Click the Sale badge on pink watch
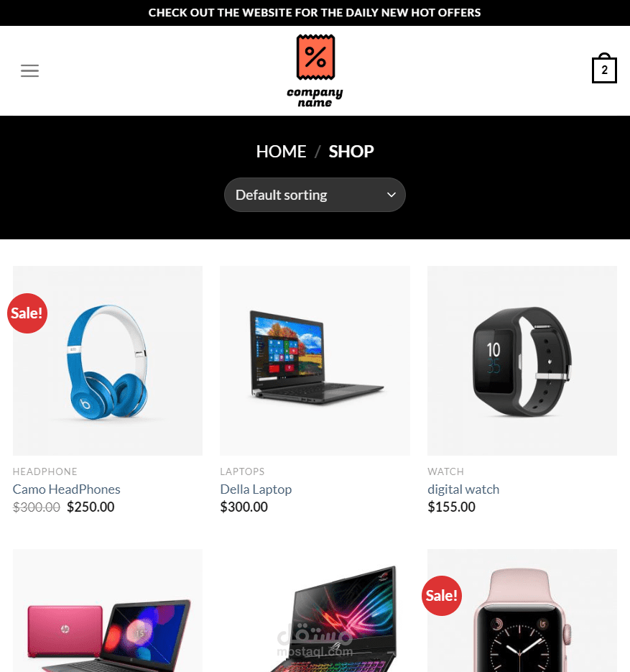630x672 pixels. (x=442, y=596)
